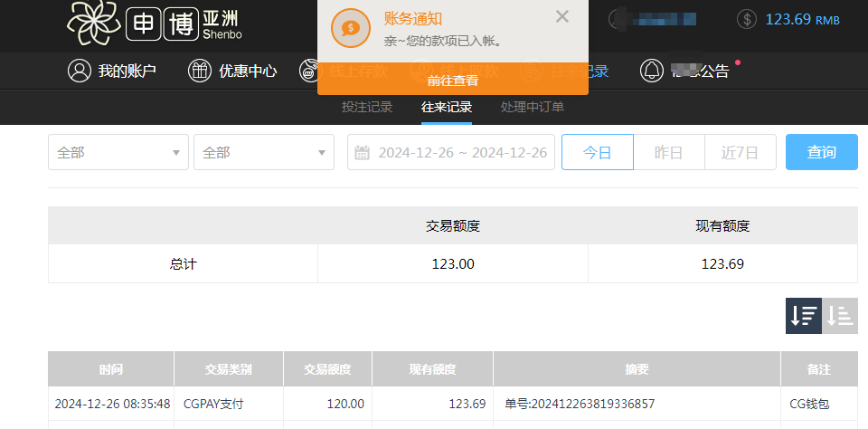The height and width of the screenshot is (429, 868).
Task: Switch to the 投注记录 tab
Action: 367,107
